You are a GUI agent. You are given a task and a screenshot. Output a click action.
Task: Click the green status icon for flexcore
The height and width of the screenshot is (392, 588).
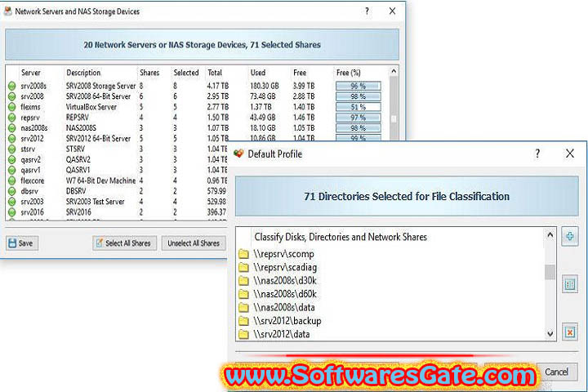point(12,180)
